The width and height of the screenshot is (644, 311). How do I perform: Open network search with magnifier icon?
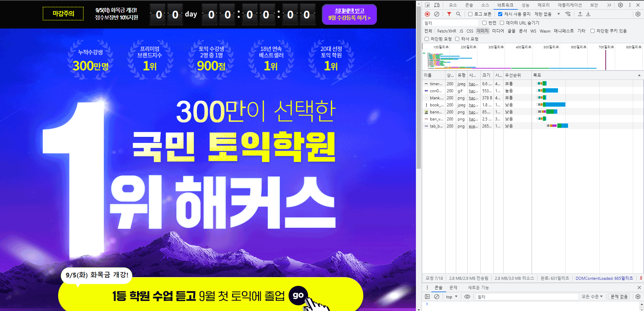(458, 14)
